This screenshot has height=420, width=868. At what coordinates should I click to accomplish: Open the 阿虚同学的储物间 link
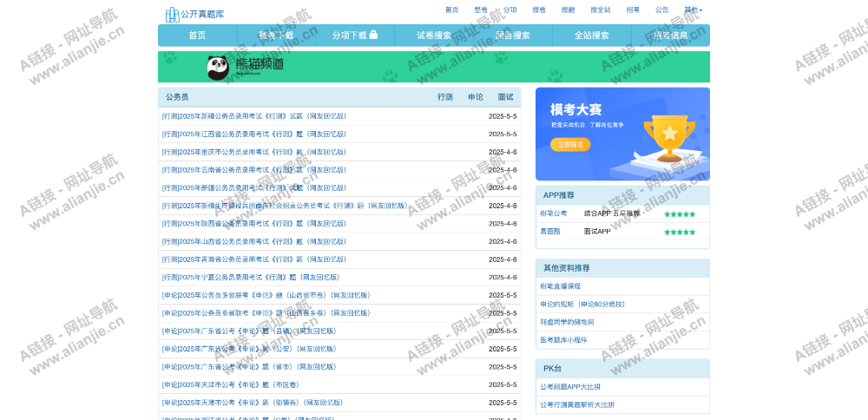[x=567, y=322]
